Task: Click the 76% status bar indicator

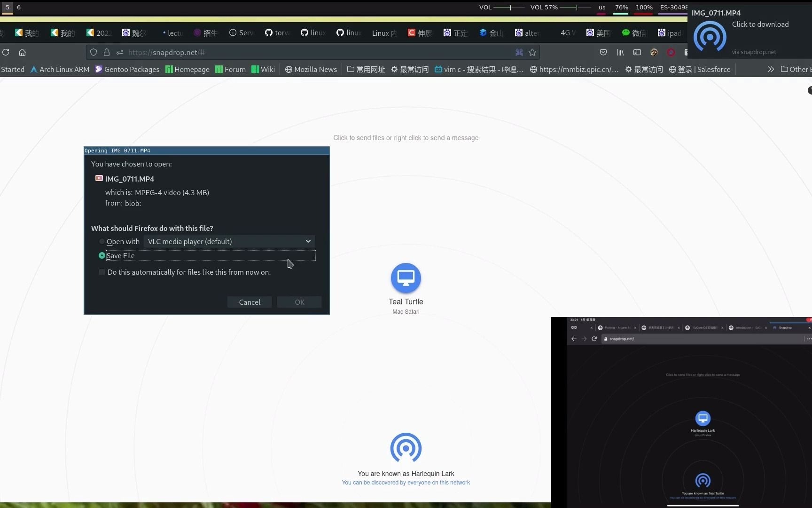Action: click(622, 7)
